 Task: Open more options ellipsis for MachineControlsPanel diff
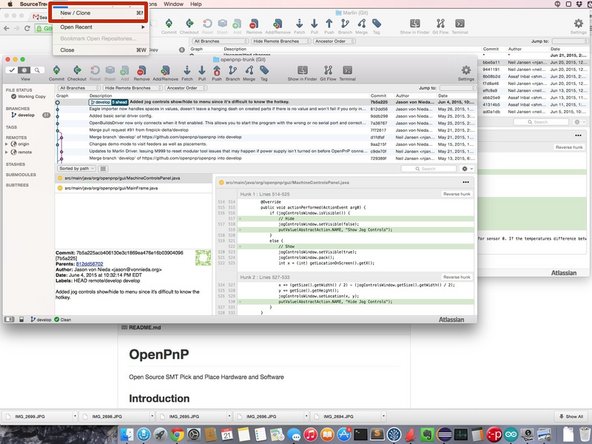[x=466, y=182]
